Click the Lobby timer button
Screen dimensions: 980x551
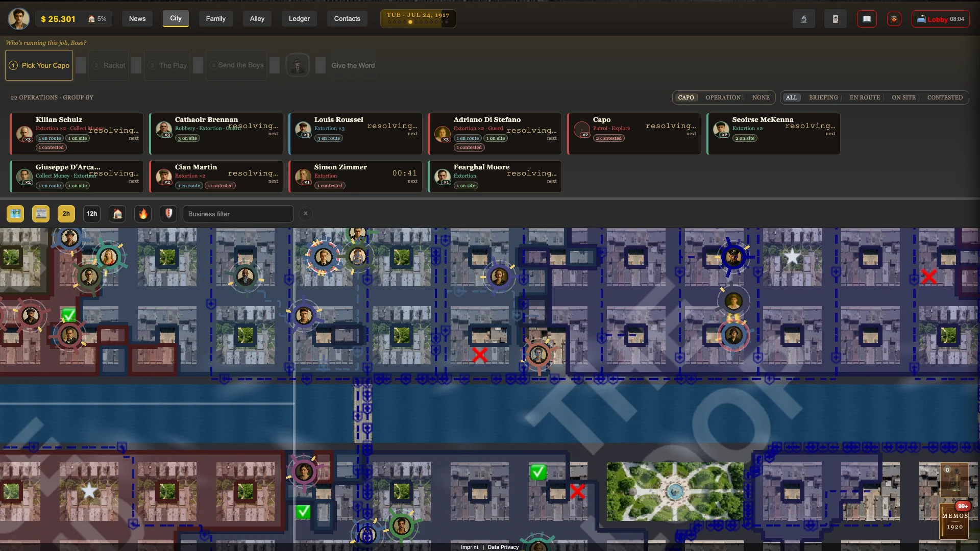(940, 19)
